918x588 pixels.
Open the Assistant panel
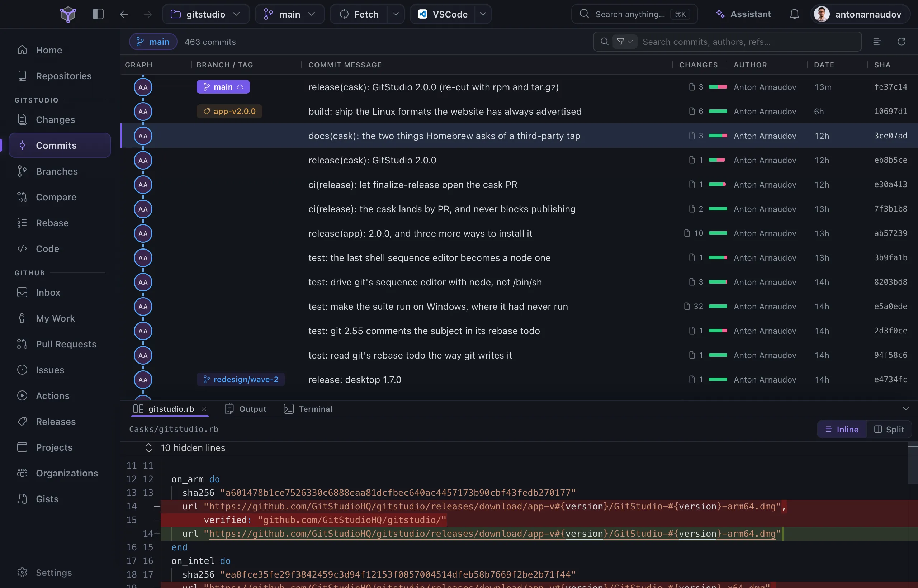(x=743, y=14)
